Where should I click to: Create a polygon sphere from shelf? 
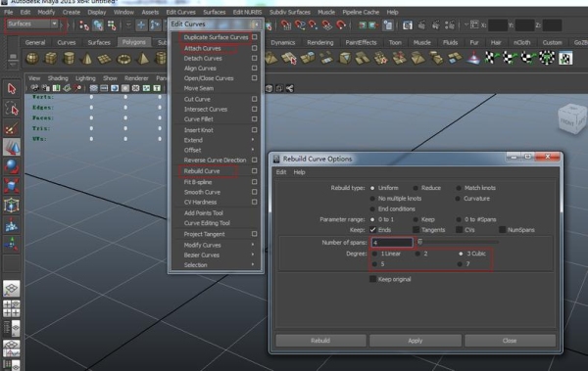[x=32, y=59]
